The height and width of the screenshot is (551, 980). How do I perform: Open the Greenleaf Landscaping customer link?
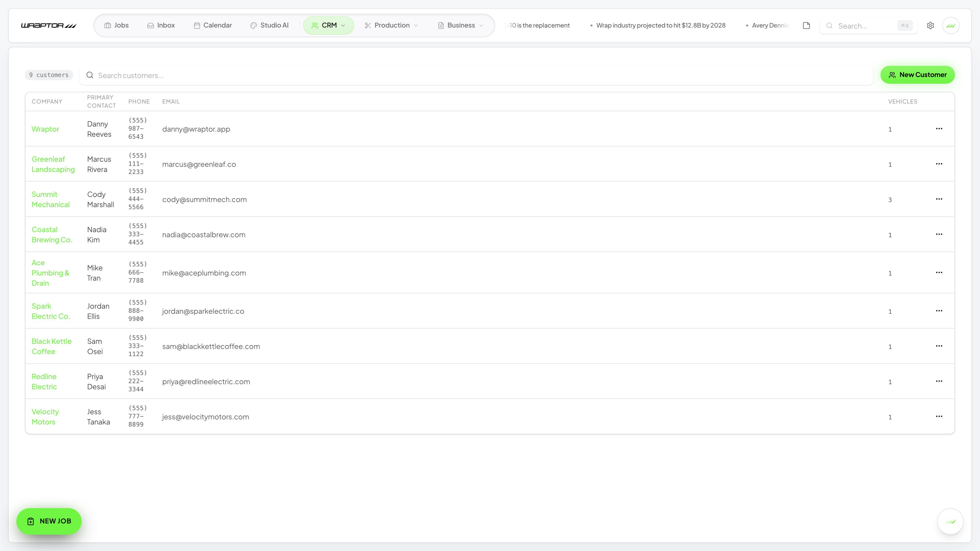point(53,164)
